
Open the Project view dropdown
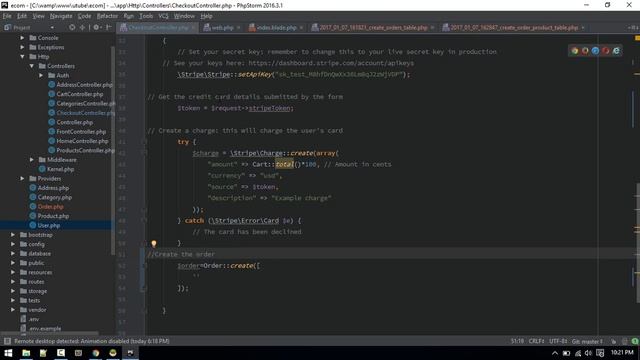point(52,28)
